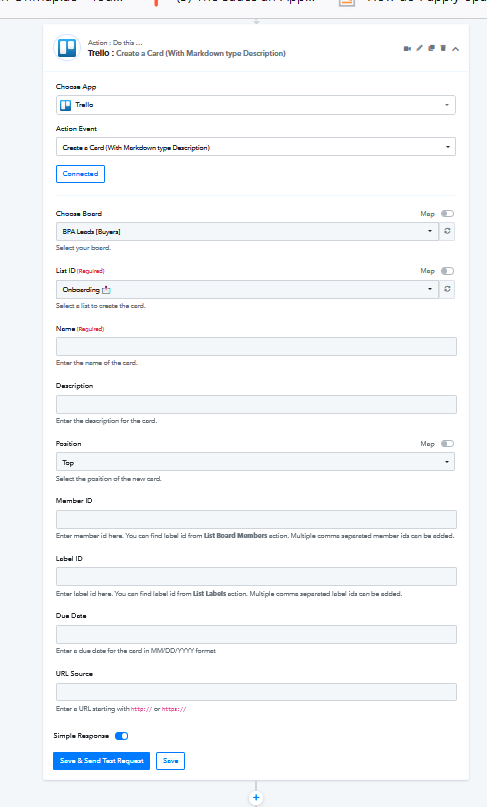This screenshot has width=487, height=807.
Task: Collapse the Trello action panel chevron
Action: click(456, 49)
